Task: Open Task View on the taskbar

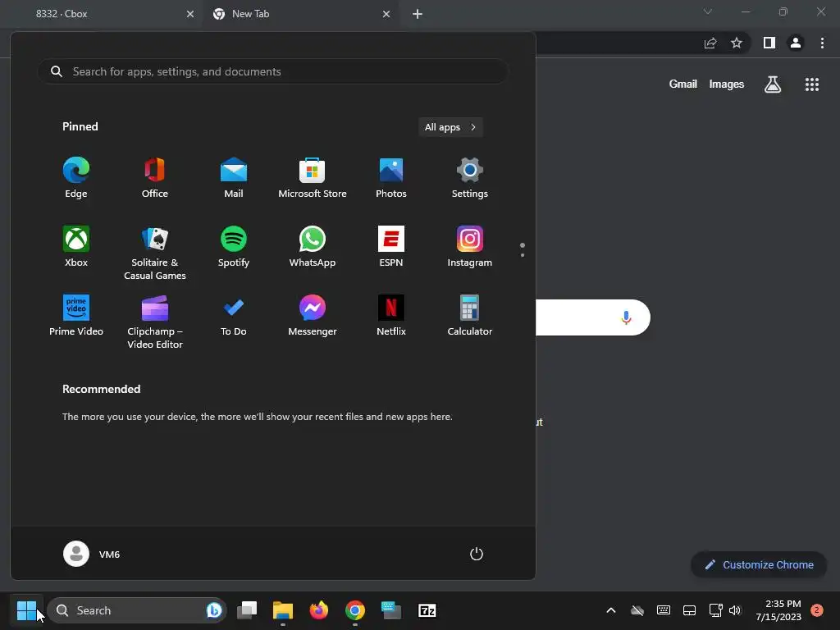Action: (247, 610)
